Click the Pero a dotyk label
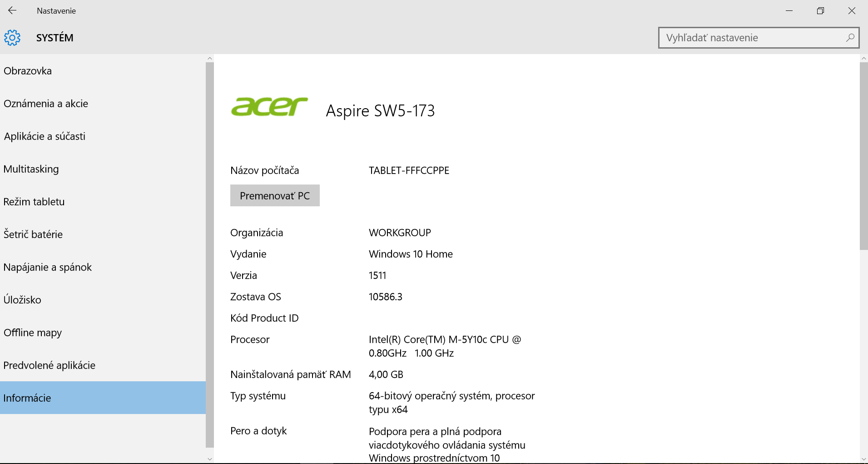This screenshot has width=868, height=464. 258,431
